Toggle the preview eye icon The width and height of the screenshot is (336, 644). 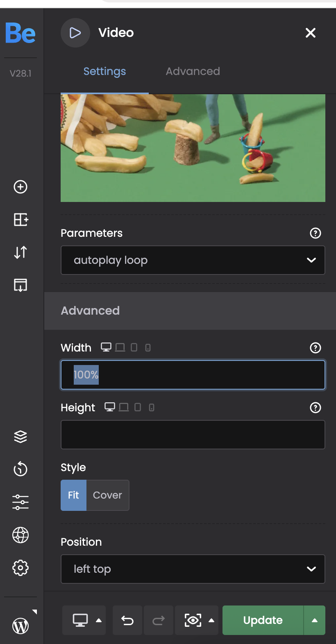[193, 620]
